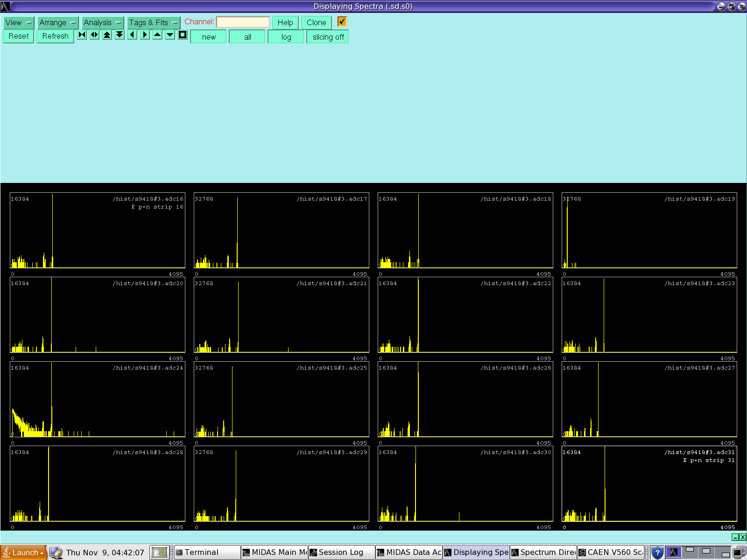Expand the Arrange dropdown menu

[57, 22]
